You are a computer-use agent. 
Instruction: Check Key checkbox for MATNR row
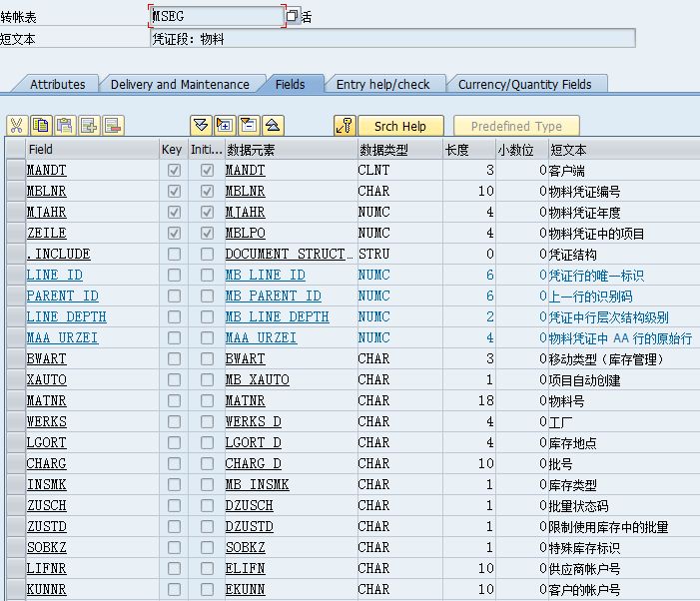[174, 400]
